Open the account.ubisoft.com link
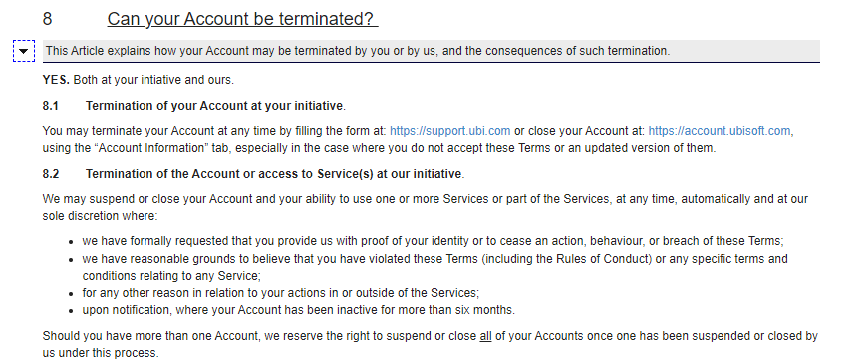 click(720, 131)
